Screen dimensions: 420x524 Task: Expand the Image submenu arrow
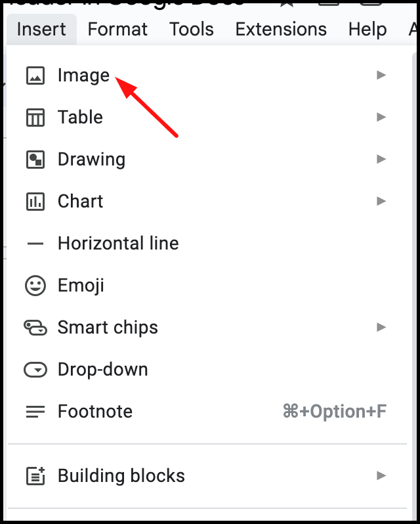(381, 75)
